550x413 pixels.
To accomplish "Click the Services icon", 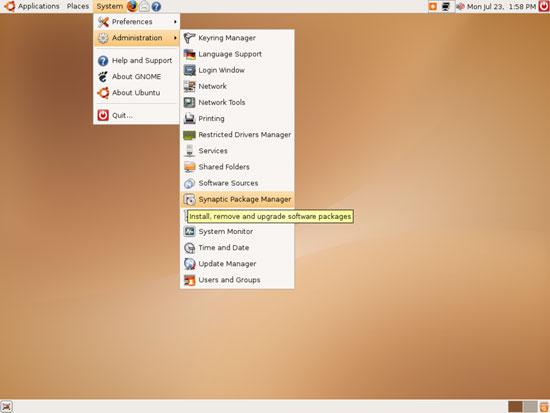I will (x=189, y=151).
